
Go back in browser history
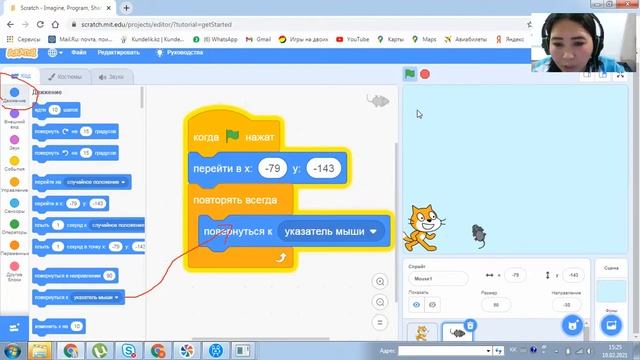tap(10, 24)
